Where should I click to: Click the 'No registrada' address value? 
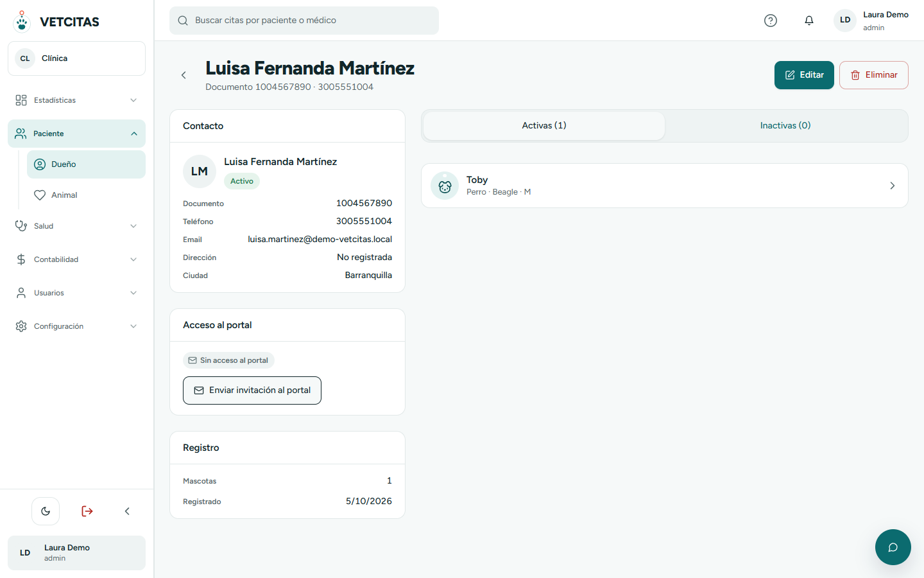364,257
